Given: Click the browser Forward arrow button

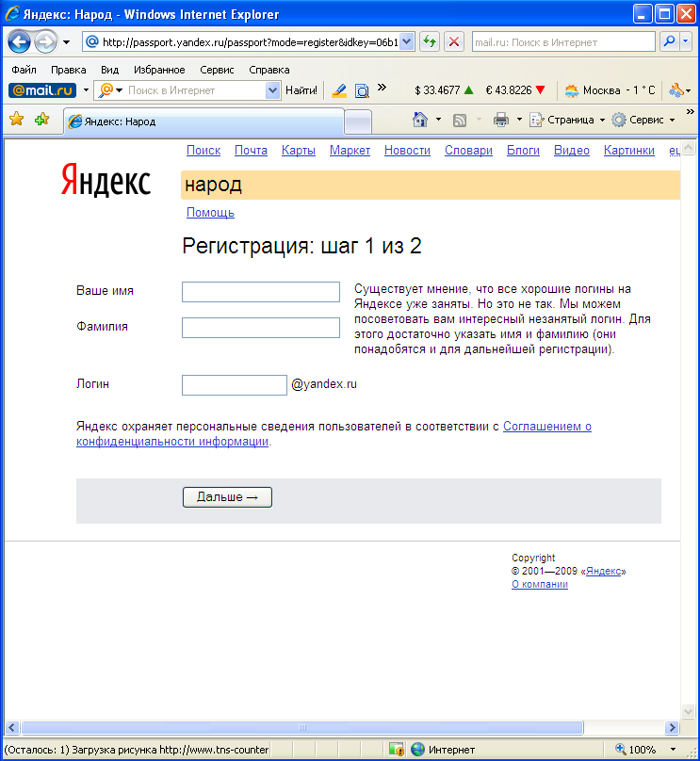Looking at the screenshot, I should (45, 41).
